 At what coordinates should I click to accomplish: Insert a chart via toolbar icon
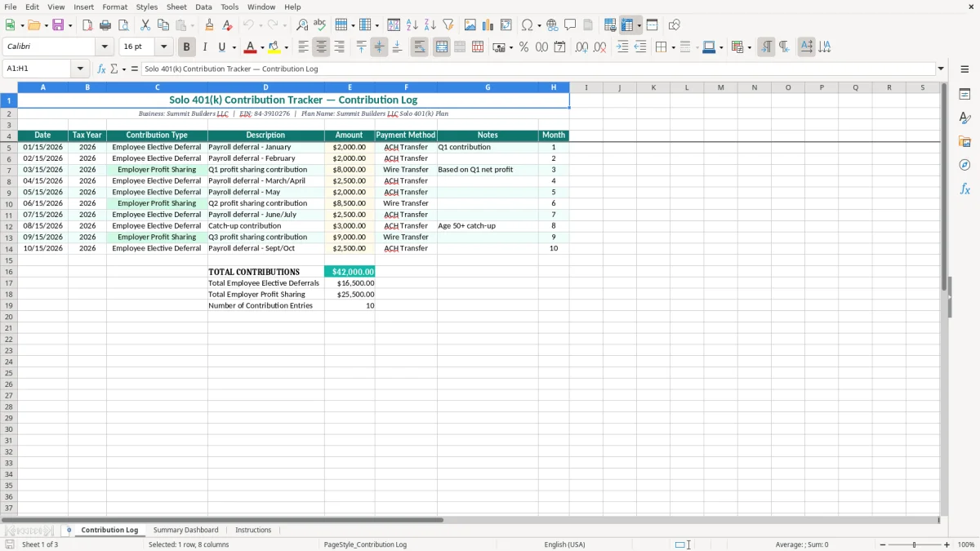[488, 25]
